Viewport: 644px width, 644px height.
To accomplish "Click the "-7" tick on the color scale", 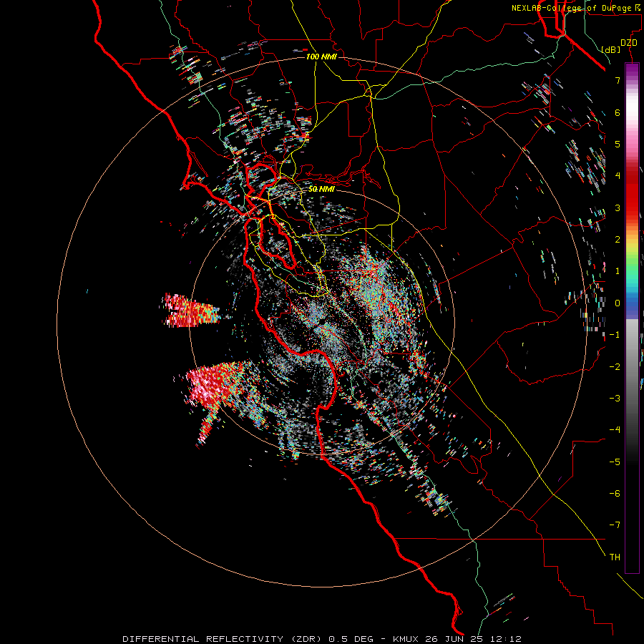I will click(x=615, y=525).
